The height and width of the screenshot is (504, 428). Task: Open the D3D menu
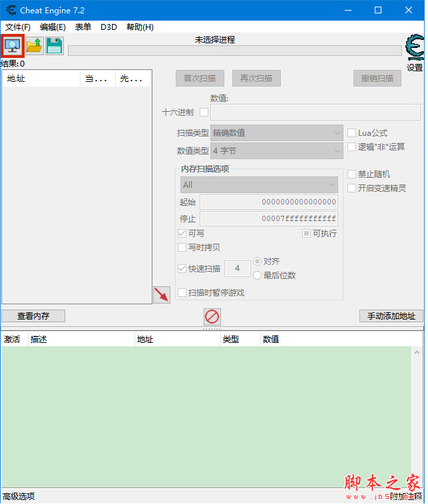[108, 27]
